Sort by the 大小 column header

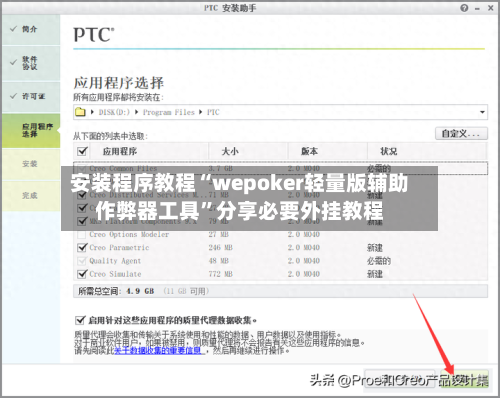click(230, 151)
